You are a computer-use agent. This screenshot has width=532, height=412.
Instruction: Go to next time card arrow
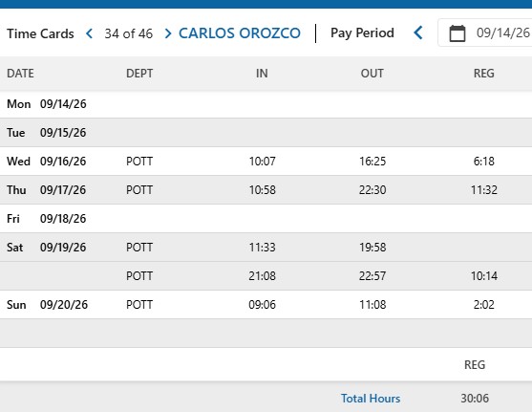[x=167, y=33]
